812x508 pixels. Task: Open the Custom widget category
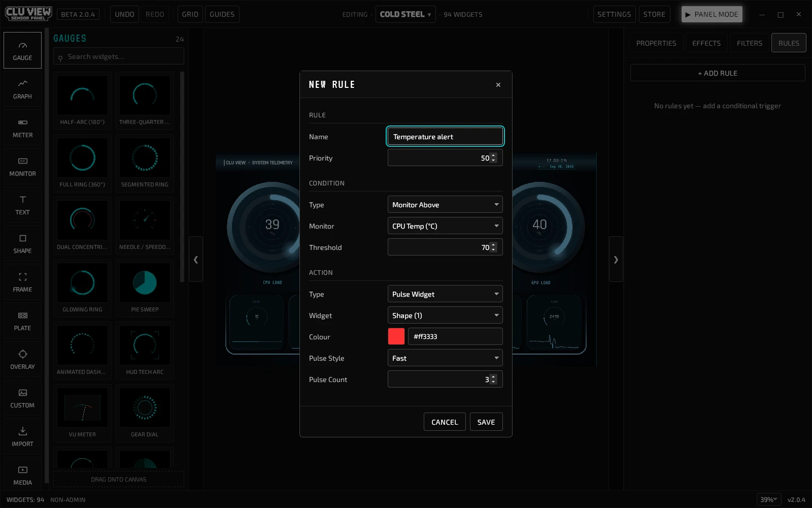22,398
